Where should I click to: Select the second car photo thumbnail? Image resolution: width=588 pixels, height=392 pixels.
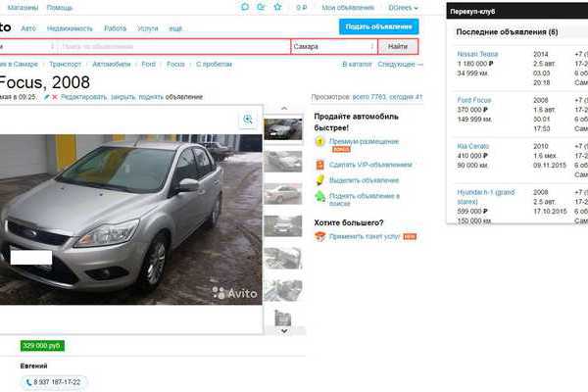pyautogui.click(x=283, y=162)
